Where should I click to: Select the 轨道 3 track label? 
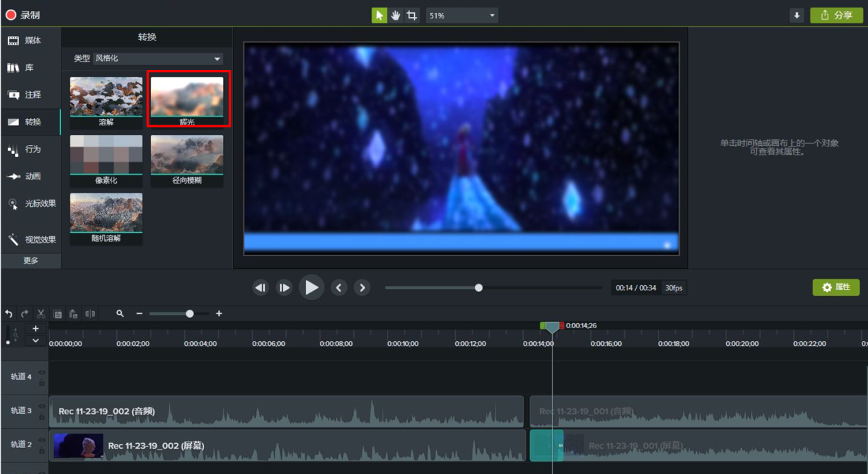click(21, 411)
